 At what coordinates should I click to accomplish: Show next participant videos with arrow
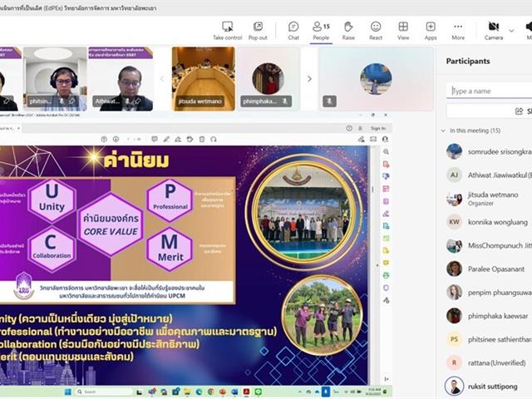[309, 79]
